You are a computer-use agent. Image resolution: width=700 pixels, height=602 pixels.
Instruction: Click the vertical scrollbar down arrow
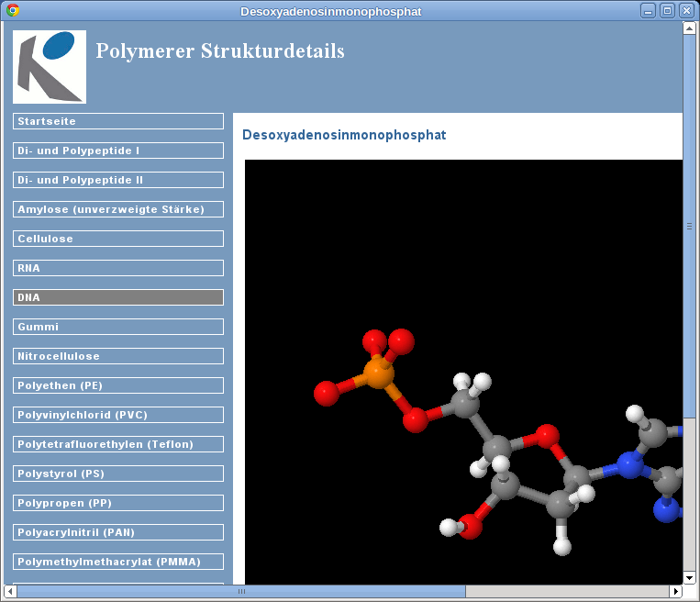coord(690,577)
